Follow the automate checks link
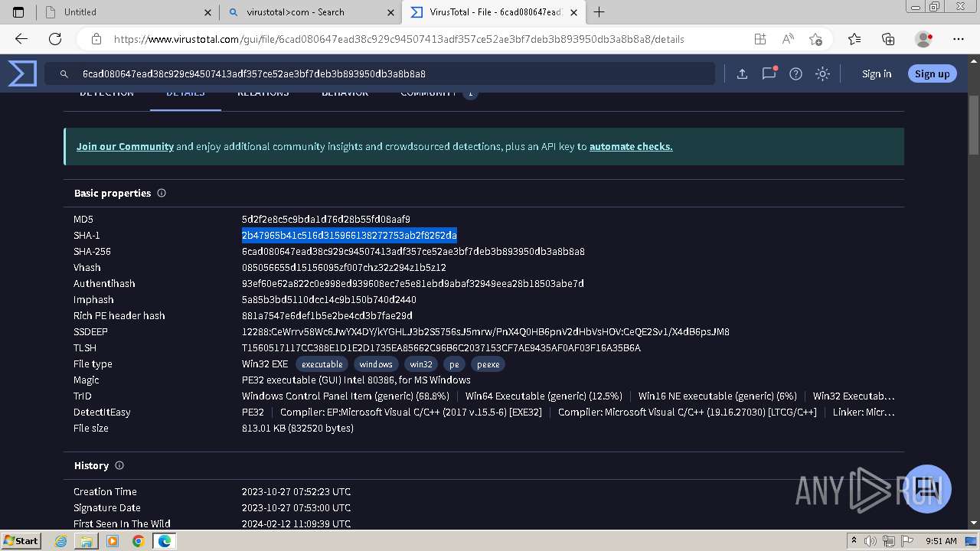Viewport: 980px width, 551px height. pyautogui.click(x=631, y=146)
